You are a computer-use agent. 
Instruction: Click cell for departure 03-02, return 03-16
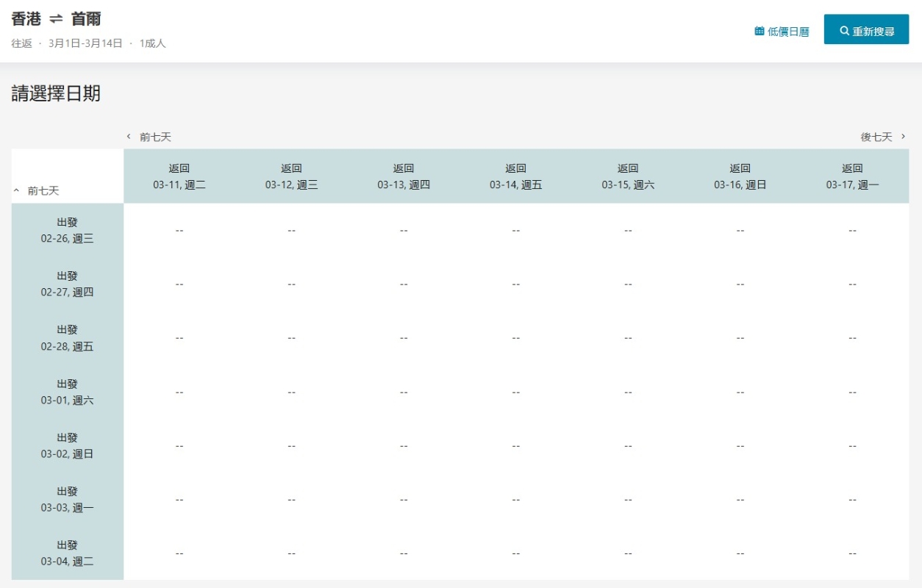pos(740,445)
